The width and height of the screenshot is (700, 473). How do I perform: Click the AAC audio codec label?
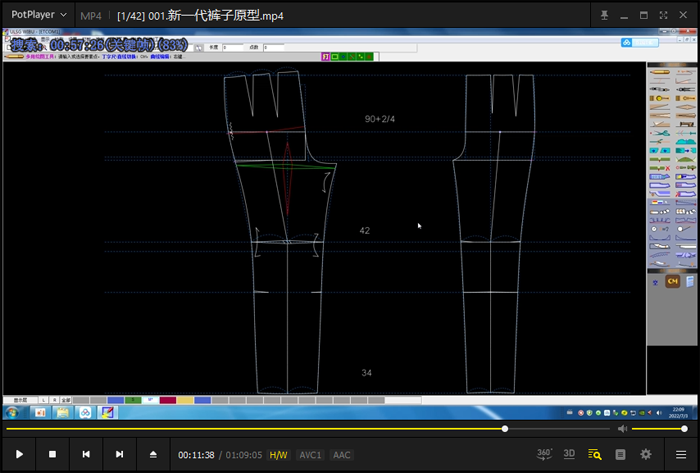tap(342, 455)
